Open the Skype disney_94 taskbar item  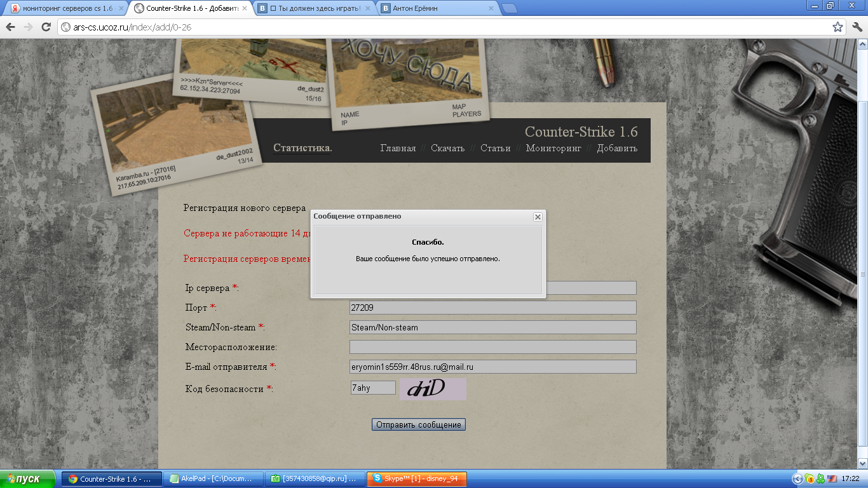coord(417,479)
